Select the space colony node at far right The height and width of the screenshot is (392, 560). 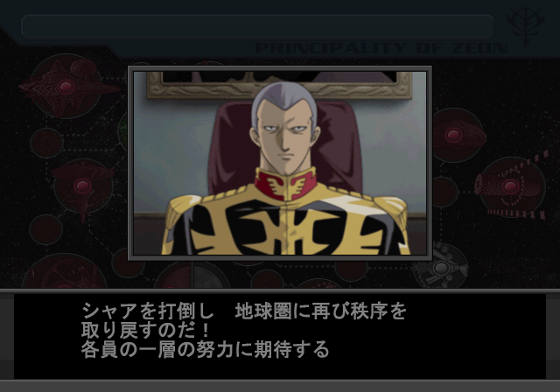click(x=511, y=186)
